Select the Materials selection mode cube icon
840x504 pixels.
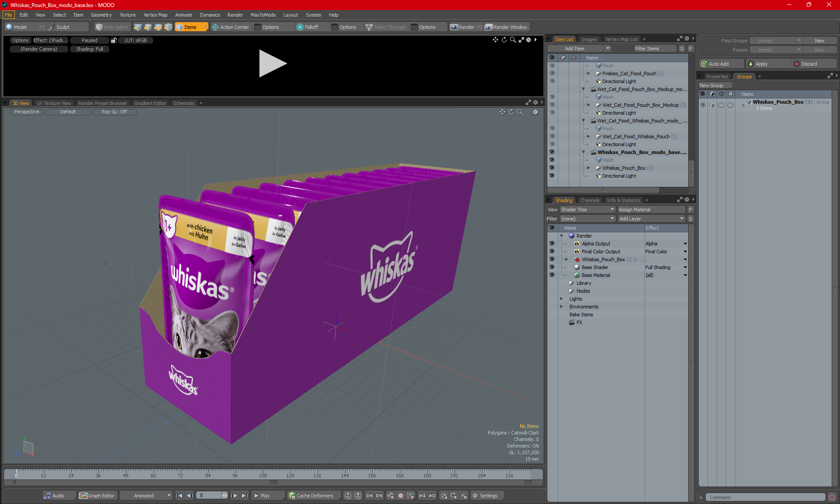168,27
